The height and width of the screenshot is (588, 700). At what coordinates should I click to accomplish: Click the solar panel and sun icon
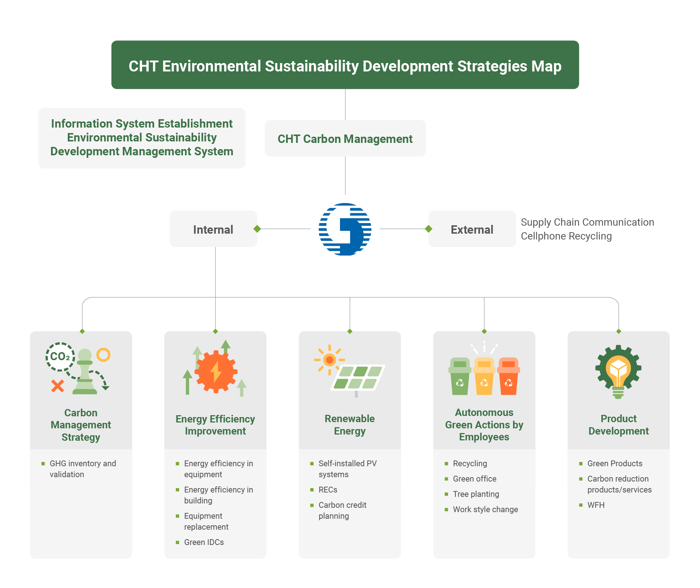(x=350, y=371)
